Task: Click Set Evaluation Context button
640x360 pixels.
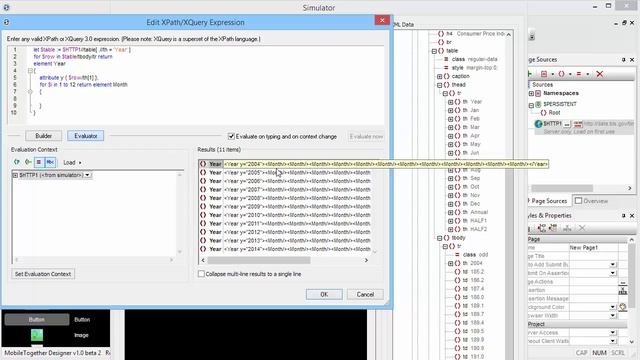Action: tap(43, 274)
